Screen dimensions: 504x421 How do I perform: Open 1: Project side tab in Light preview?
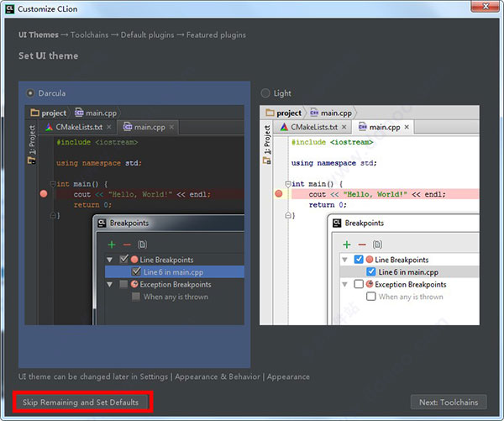[x=267, y=139]
